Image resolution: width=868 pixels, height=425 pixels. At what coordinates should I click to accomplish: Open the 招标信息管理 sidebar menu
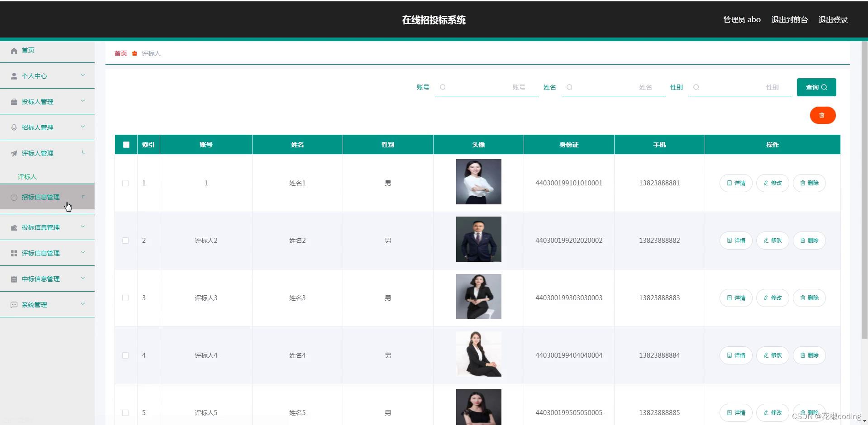[x=47, y=197]
